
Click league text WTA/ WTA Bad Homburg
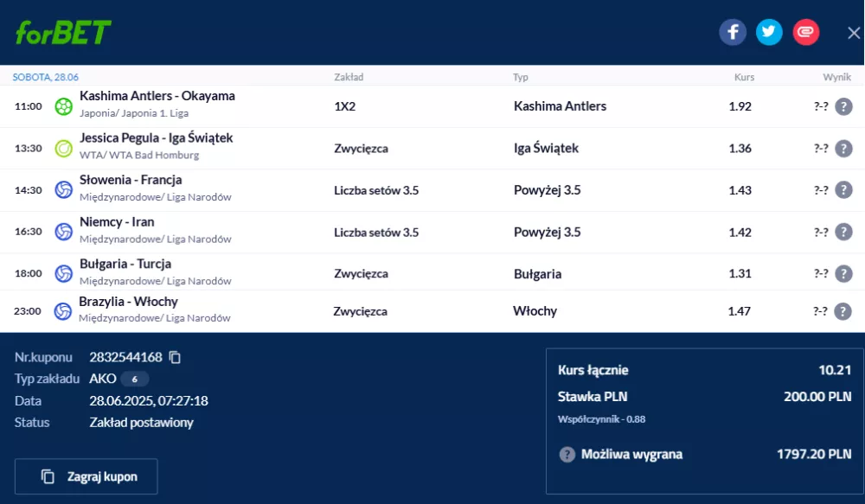pyautogui.click(x=139, y=155)
